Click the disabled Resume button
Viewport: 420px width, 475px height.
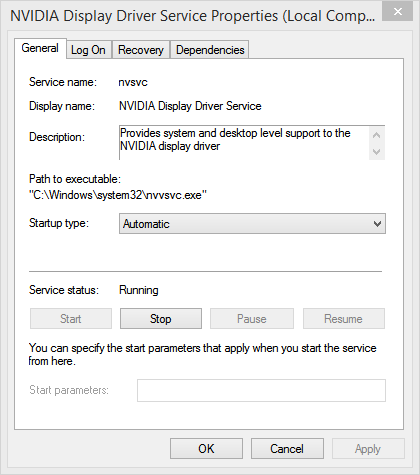coord(344,319)
